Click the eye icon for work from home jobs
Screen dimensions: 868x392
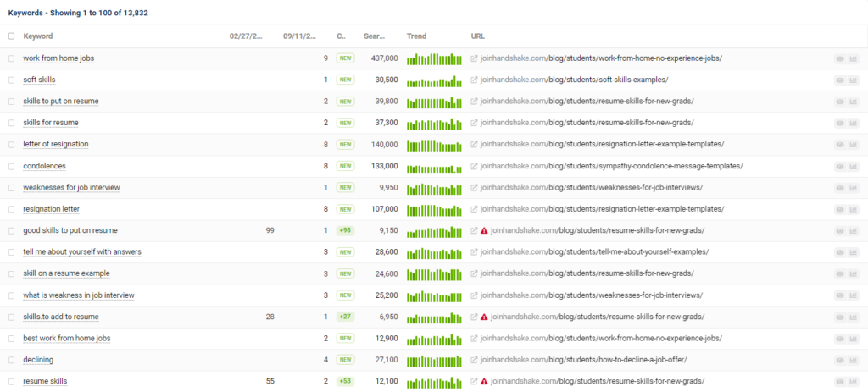840,58
